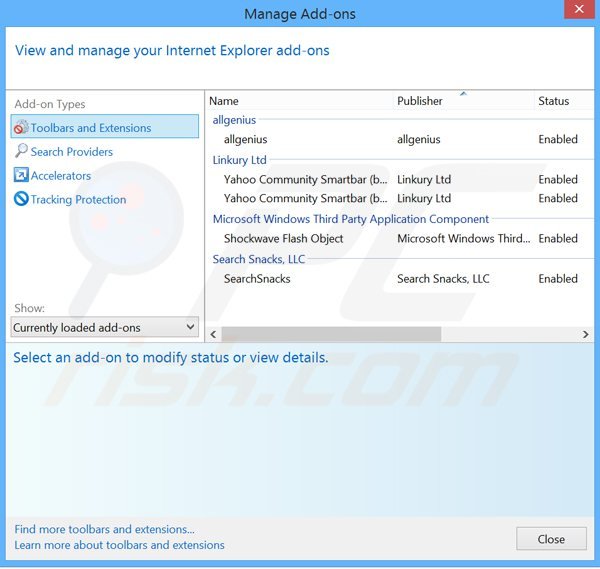The image size is (600, 569).
Task: Click Enabled status of SearchSnacks row
Action: (558, 279)
